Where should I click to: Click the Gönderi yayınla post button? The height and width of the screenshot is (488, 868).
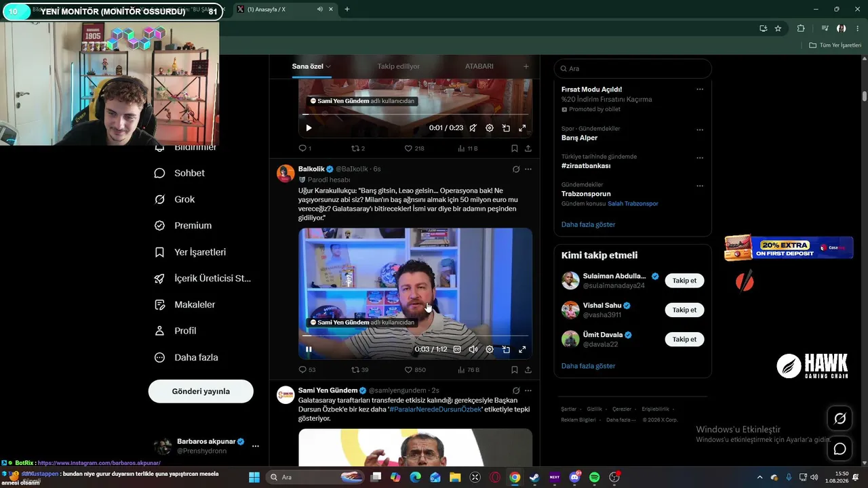[x=201, y=391]
